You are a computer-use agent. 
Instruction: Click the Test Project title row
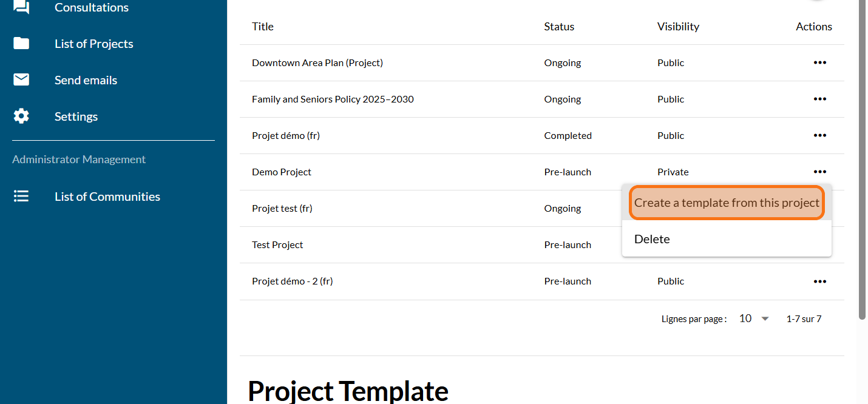point(277,245)
